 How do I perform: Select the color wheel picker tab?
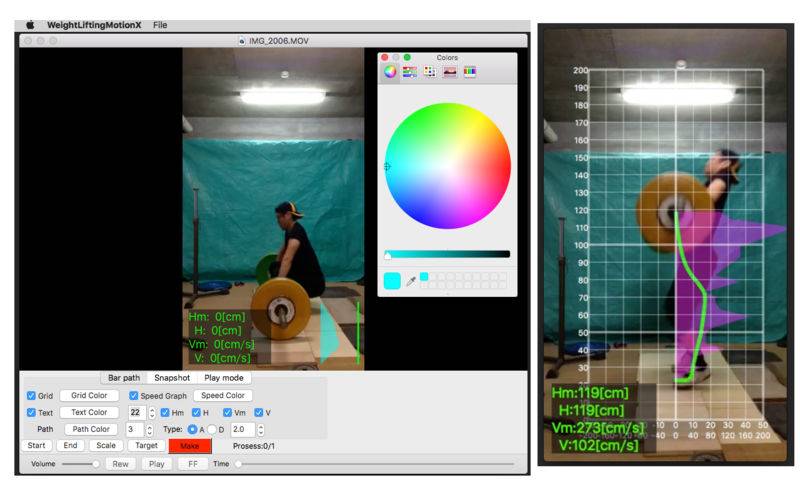[x=390, y=71]
